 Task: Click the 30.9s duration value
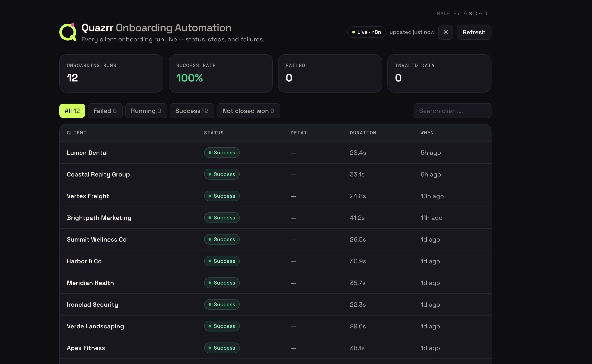pos(358,261)
